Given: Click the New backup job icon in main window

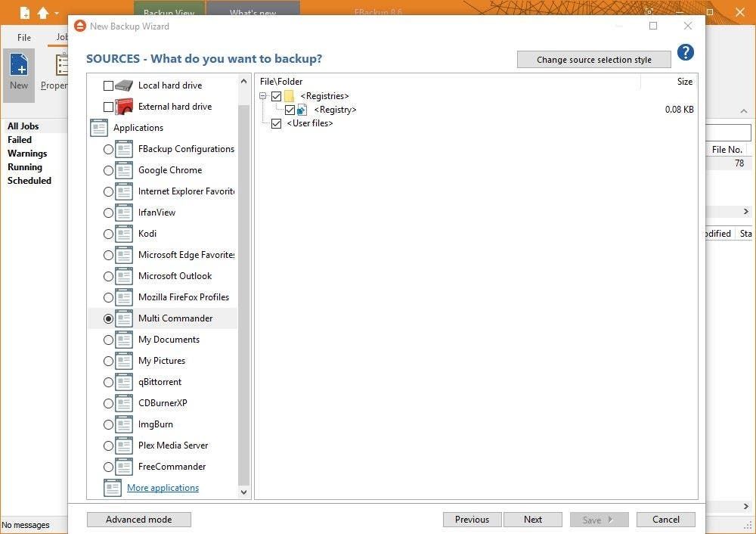Looking at the screenshot, I should (x=19, y=65).
